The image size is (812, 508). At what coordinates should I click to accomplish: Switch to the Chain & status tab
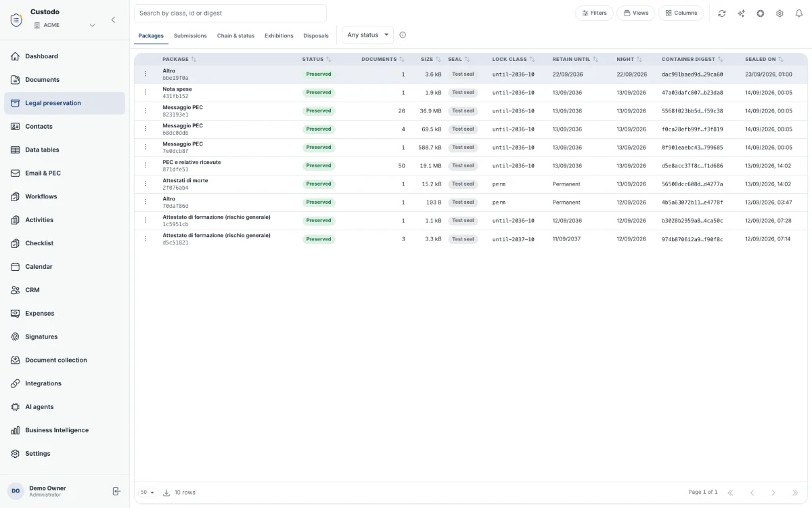[x=235, y=36]
